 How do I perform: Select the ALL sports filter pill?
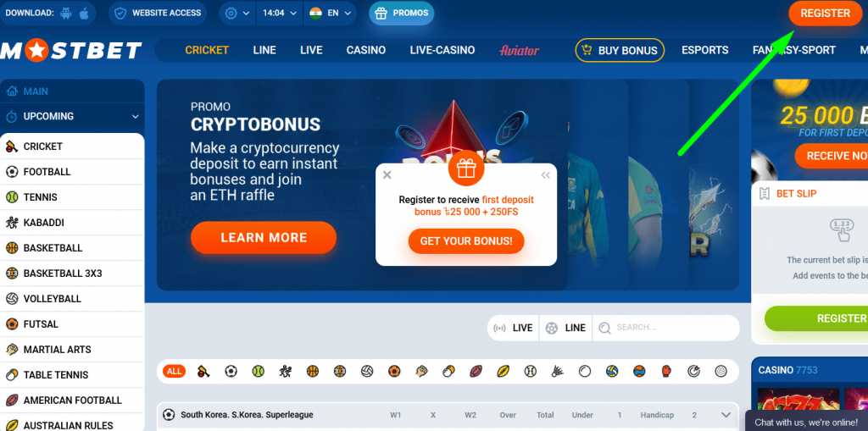tap(174, 371)
